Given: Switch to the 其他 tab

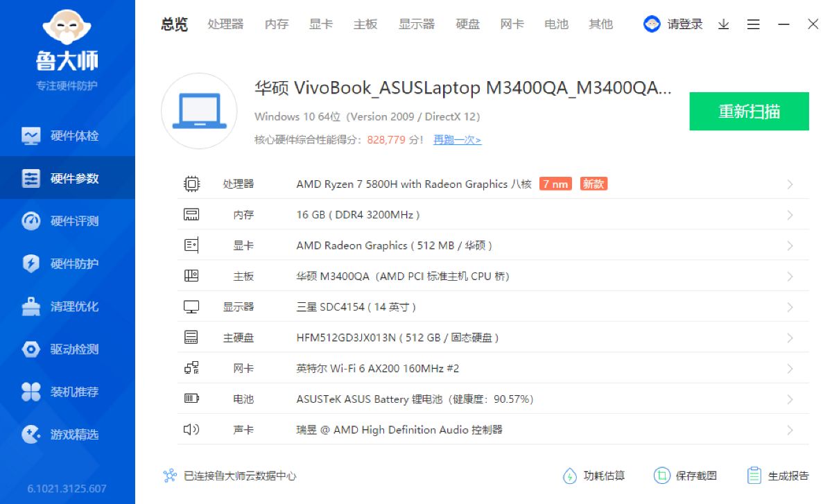Looking at the screenshot, I should tap(601, 24).
